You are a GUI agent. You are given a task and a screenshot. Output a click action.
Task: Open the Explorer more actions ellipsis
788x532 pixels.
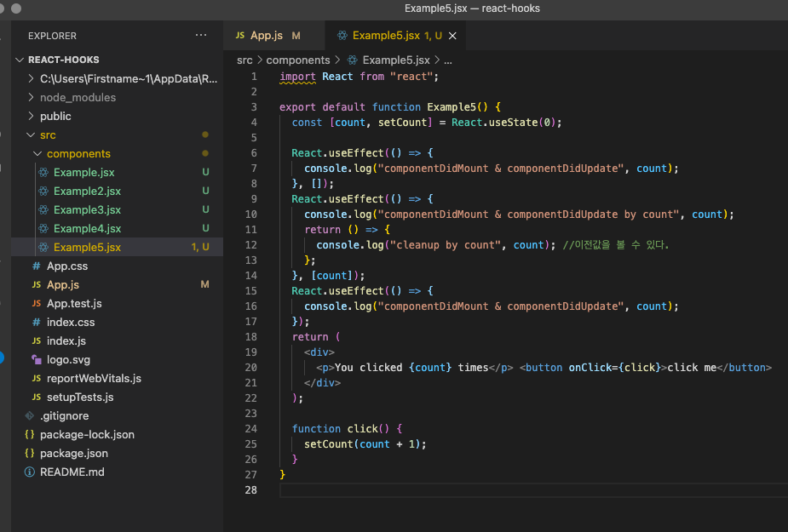click(x=201, y=35)
